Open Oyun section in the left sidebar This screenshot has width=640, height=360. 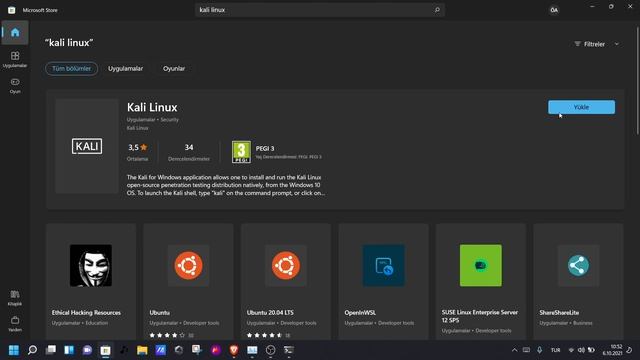15,86
